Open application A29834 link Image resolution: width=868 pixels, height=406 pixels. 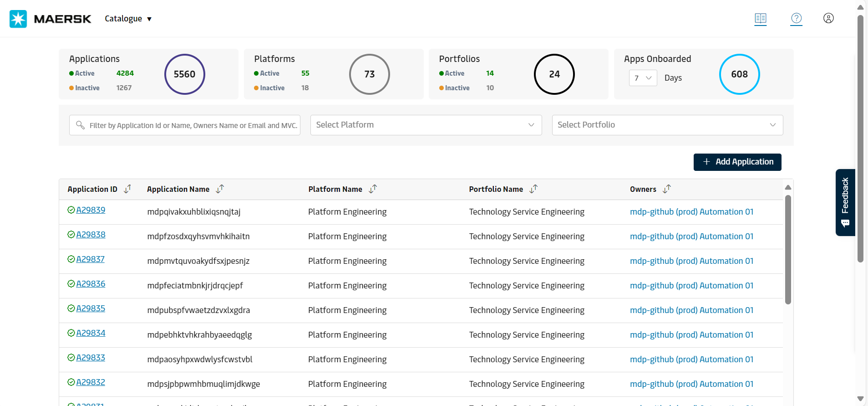[91, 333]
